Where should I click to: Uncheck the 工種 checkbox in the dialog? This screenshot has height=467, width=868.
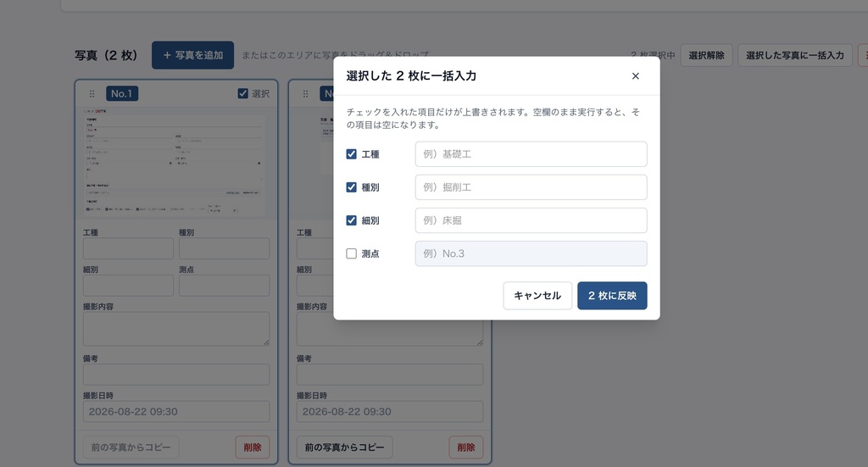(351, 153)
